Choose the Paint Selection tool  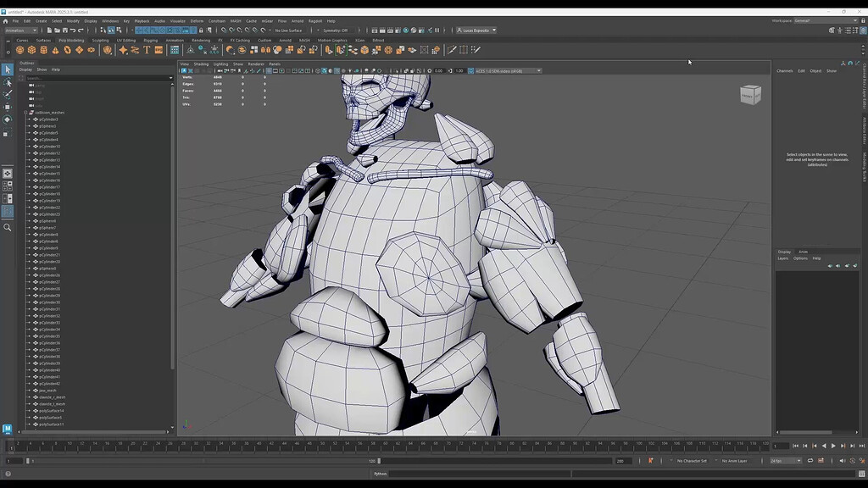tap(7, 95)
